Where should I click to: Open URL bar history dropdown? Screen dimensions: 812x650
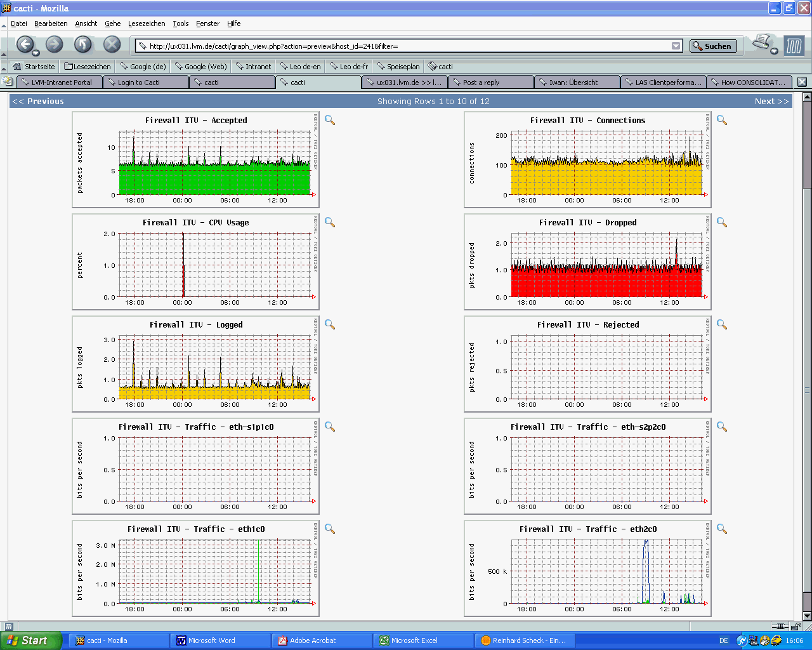click(x=676, y=46)
